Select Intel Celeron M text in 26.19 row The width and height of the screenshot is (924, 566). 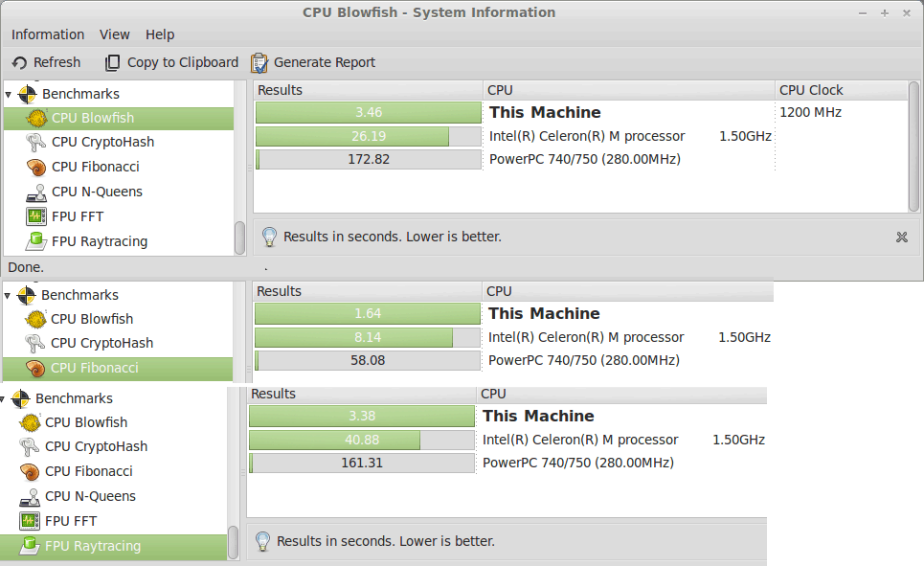pyautogui.click(x=630, y=136)
